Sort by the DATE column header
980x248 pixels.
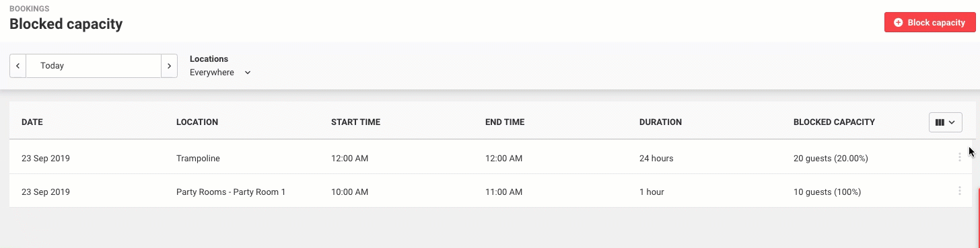(x=32, y=122)
